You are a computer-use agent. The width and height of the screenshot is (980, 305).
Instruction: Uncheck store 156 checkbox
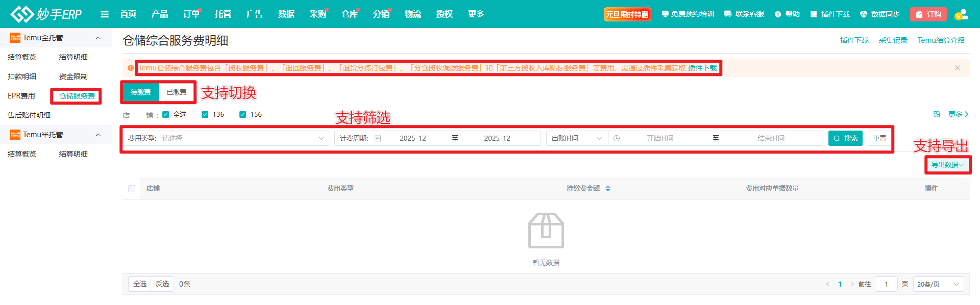pos(242,114)
